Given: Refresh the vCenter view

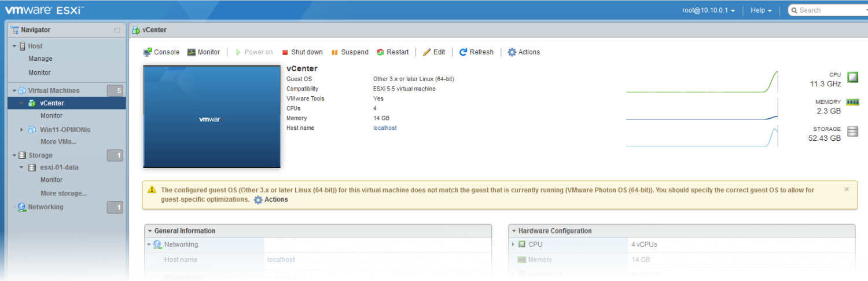Looking at the screenshot, I should pyautogui.click(x=476, y=52).
